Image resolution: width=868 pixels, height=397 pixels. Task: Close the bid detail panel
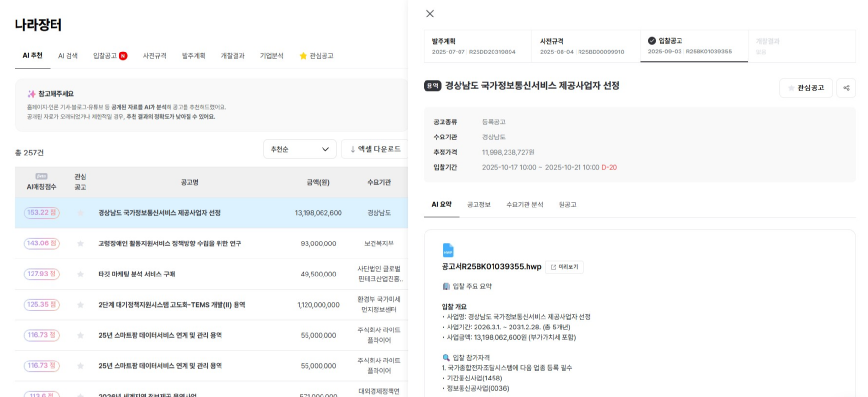pyautogui.click(x=430, y=14)
